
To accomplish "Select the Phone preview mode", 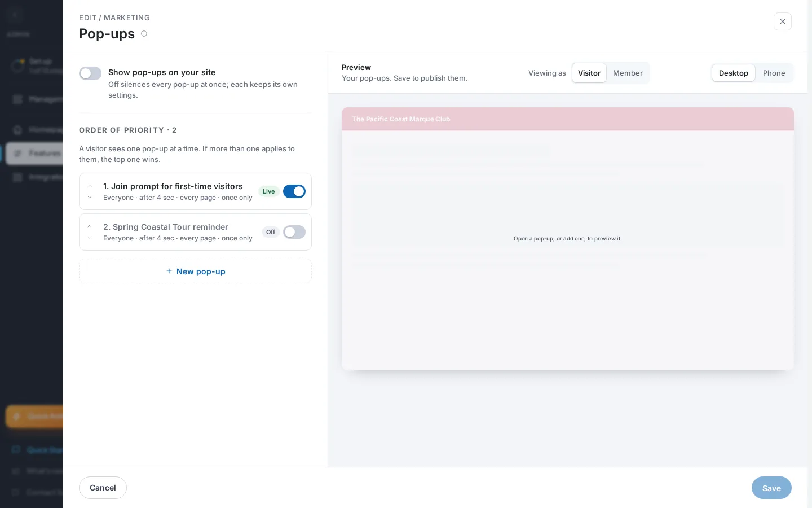I will (x=774, y=73).
